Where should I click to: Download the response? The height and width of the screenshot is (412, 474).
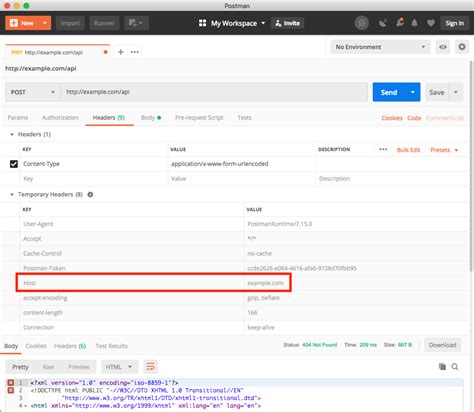click(442, 345)
